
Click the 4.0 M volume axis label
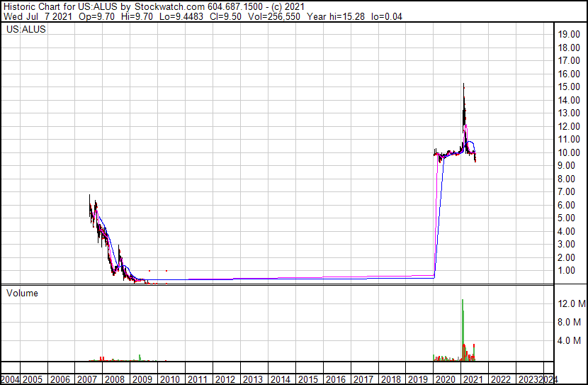[570, 340]
